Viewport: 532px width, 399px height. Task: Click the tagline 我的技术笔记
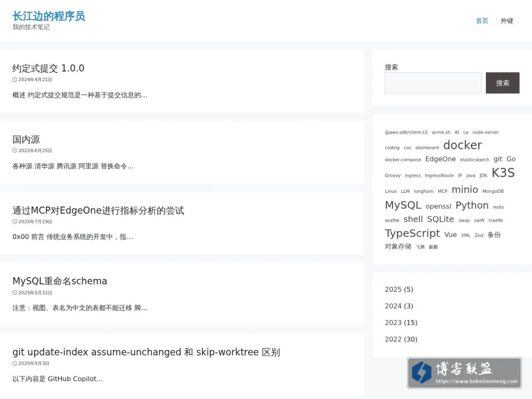(x=31, y=27)
